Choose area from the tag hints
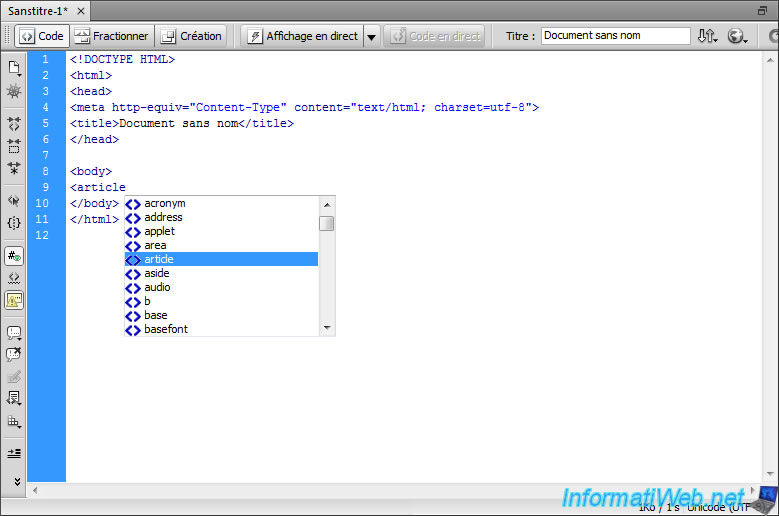Viewport: 779px width, 516px height. click(221, 245)
